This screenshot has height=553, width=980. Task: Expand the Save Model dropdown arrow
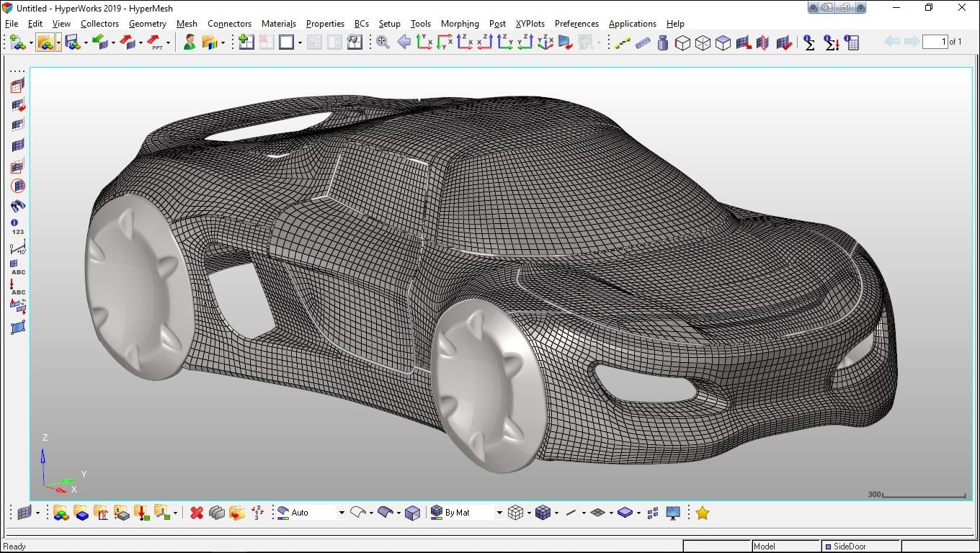(x=86, y=42)
